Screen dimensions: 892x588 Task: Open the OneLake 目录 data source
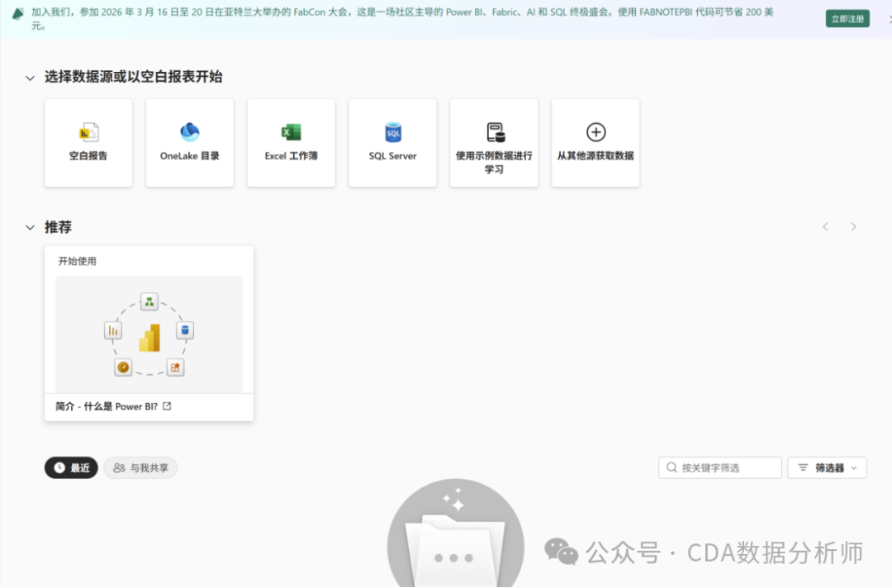(190, 142)
